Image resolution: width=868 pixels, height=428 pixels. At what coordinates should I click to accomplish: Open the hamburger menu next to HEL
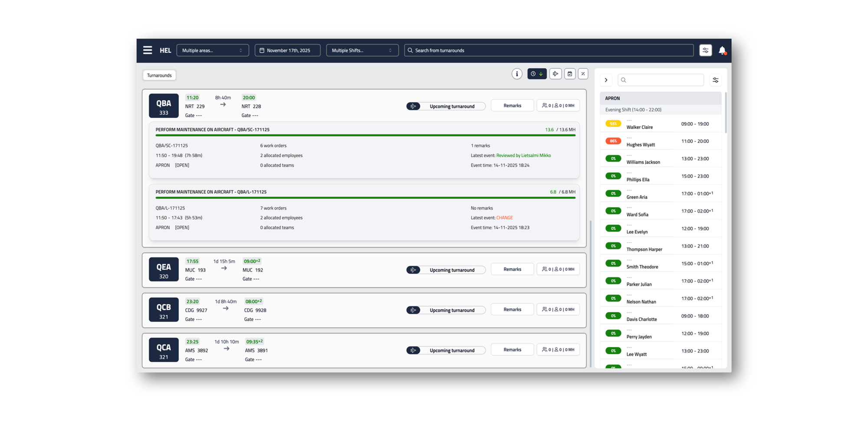[x=148, y=50]
